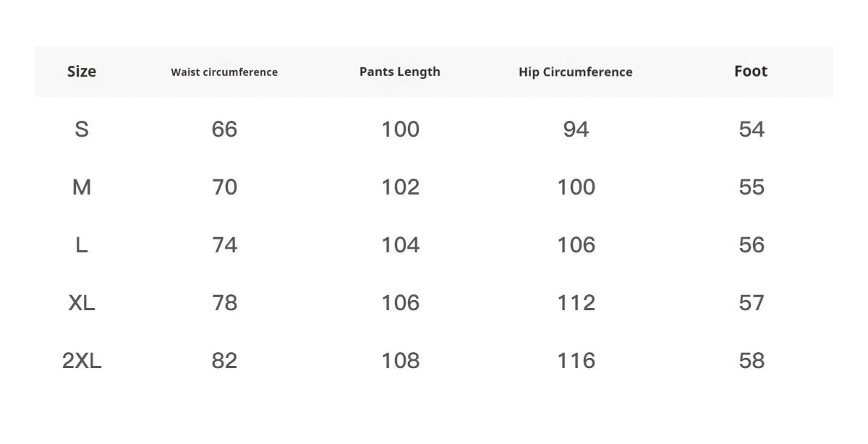Viewport: 868px width, 444px height.
Task: Click waist value 66 for size S
Action: point(224,129)
